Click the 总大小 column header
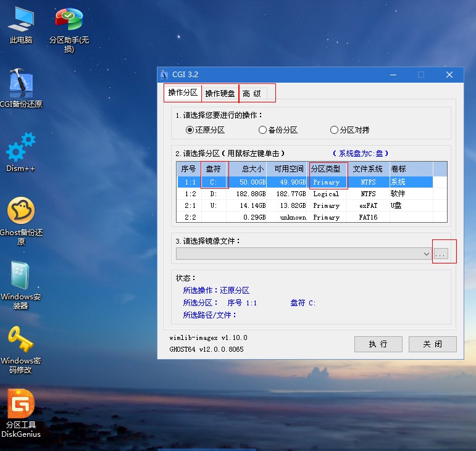The image size is (476, 451). coord(246,169)
